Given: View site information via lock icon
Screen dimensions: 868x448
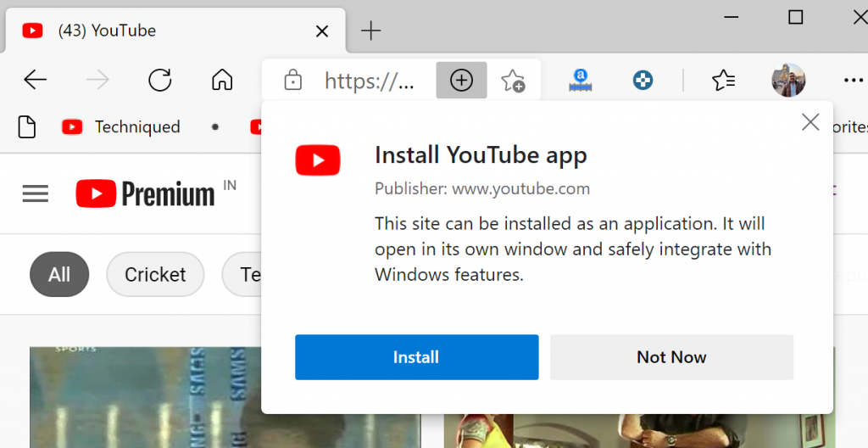Looking at the screenshot, I should tap(292, 81).
